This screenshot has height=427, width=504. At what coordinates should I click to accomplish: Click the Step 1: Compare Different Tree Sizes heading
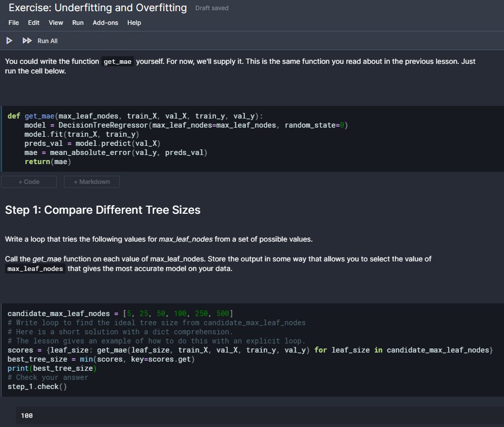pos(103,210)
